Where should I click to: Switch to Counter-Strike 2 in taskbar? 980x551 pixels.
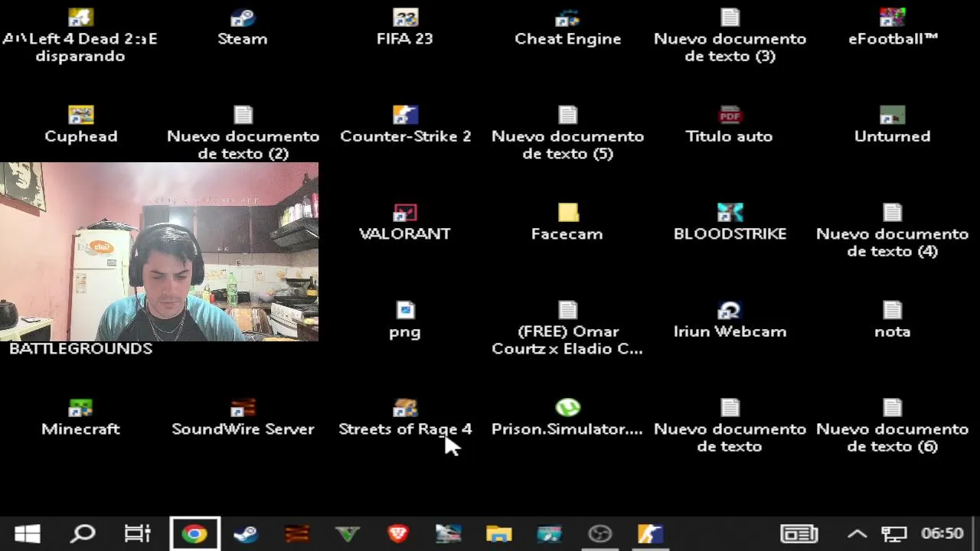[x=650, y=533]
